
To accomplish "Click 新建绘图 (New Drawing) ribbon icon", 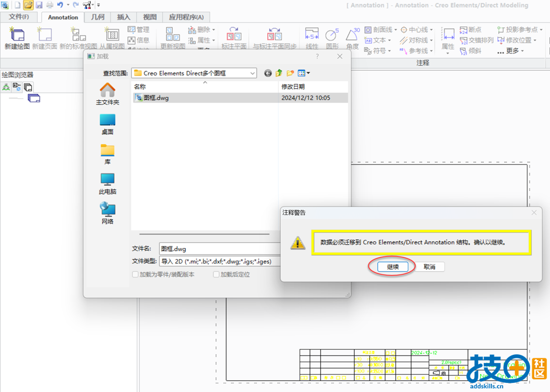I will click(x=17, y=38).
